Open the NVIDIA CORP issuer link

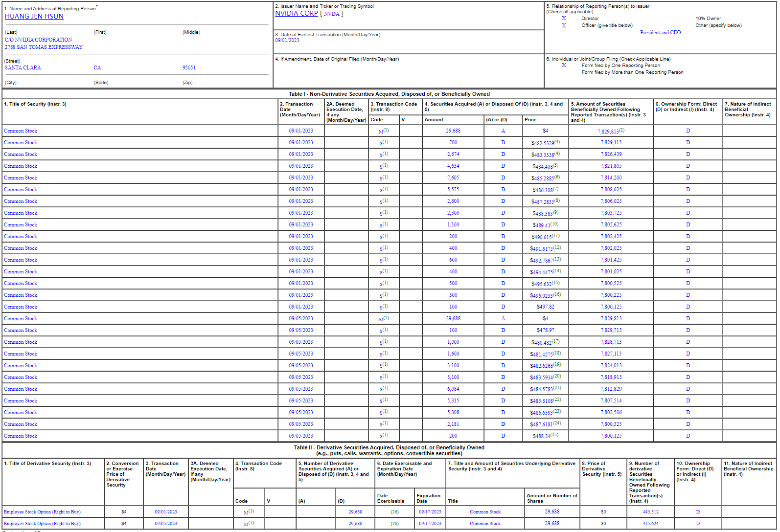(x=296, y=13)
